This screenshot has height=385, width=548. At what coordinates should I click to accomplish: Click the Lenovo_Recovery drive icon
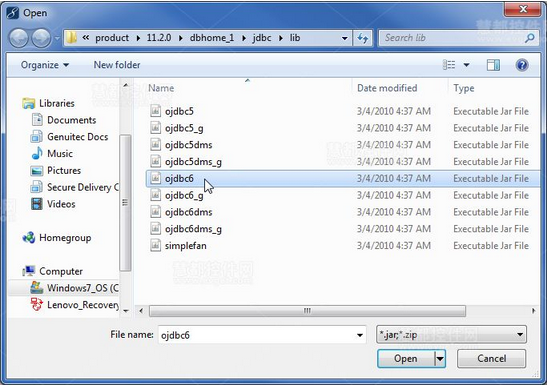pos(37,305)
